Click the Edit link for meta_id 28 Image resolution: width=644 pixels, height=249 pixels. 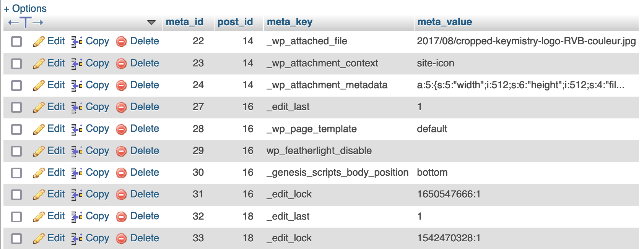[56, 129]
